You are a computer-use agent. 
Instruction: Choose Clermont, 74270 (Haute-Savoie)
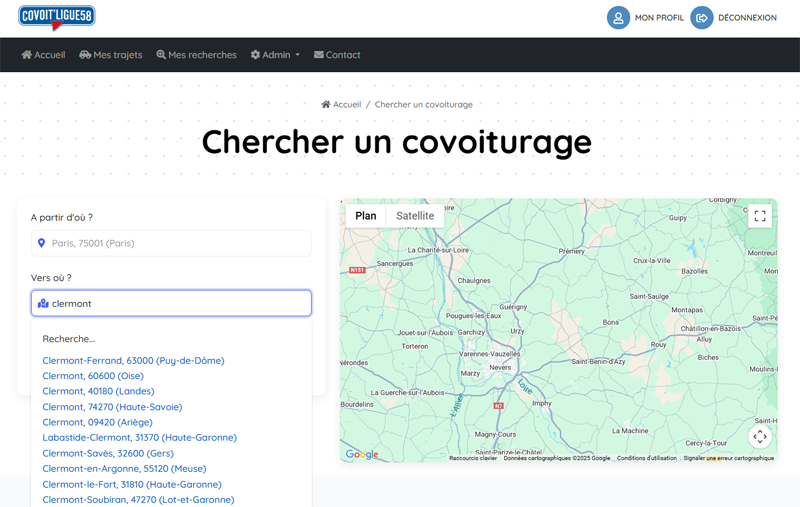(112, 407)
